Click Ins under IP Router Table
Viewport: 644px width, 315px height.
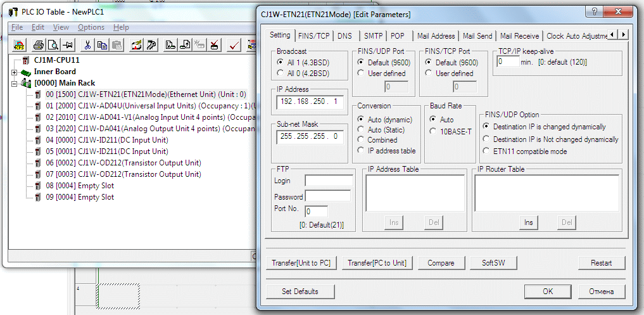coord(528,222)
